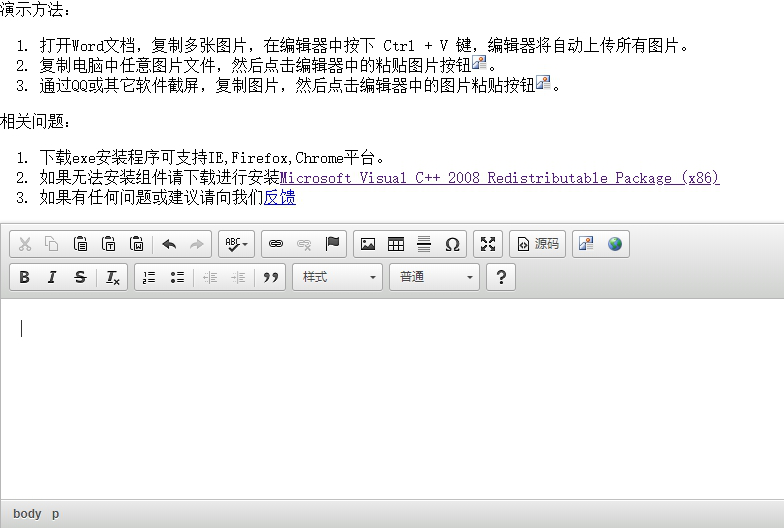Insert horizontal line icon
The image size is (784, 528).
coord(424,244)
